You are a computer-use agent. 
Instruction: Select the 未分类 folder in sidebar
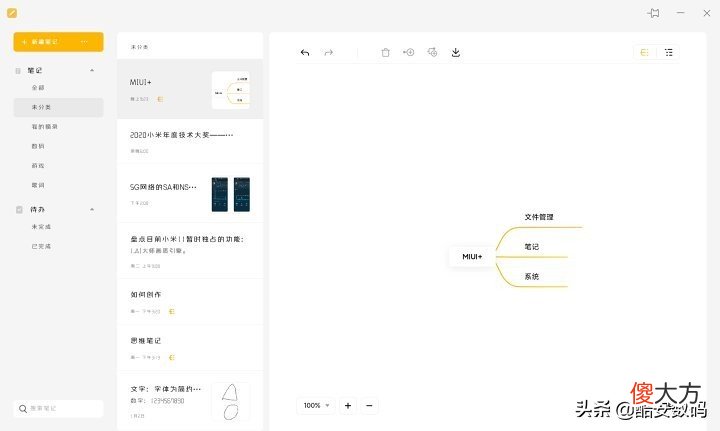pos(58,107)
